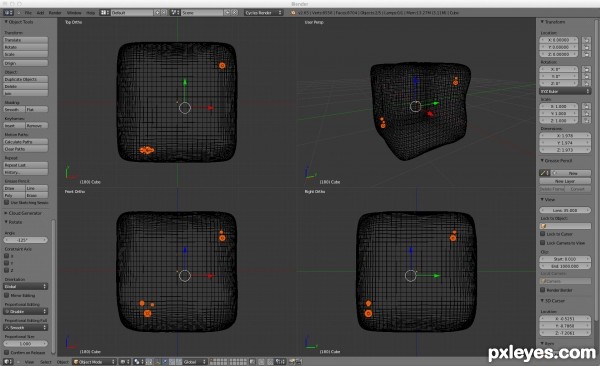Screen dimensions: 600x366
Task: Toggle the Lock to Cursor checkbox
Action: pos(543,234)
